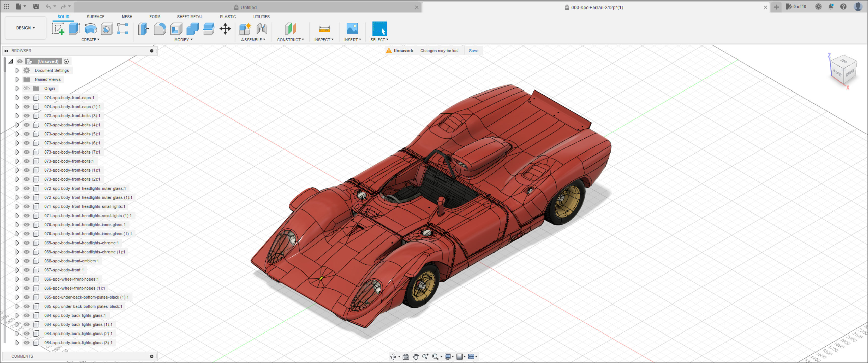Select the Shell tool
The width and height of the screenshot is (868, 363).
coord(176,29)
